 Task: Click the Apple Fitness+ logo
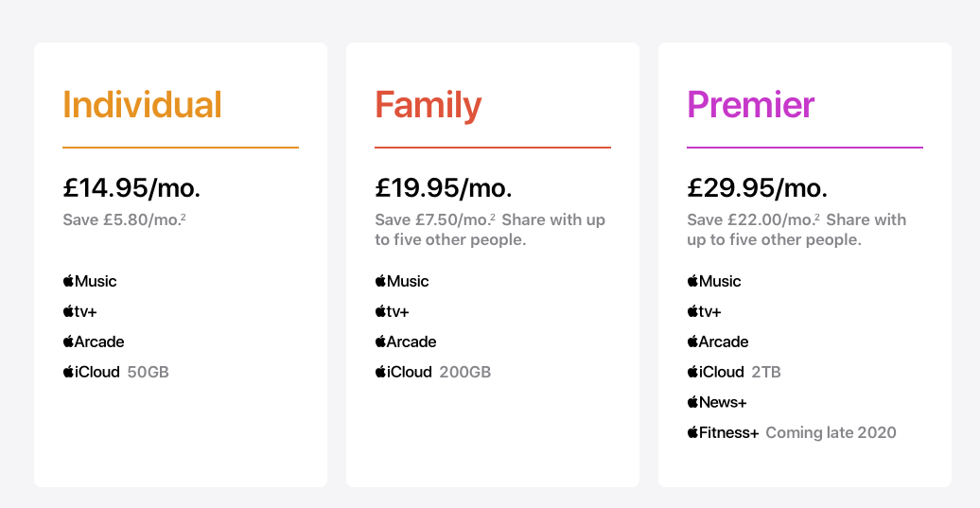click(x=723, y=432)
